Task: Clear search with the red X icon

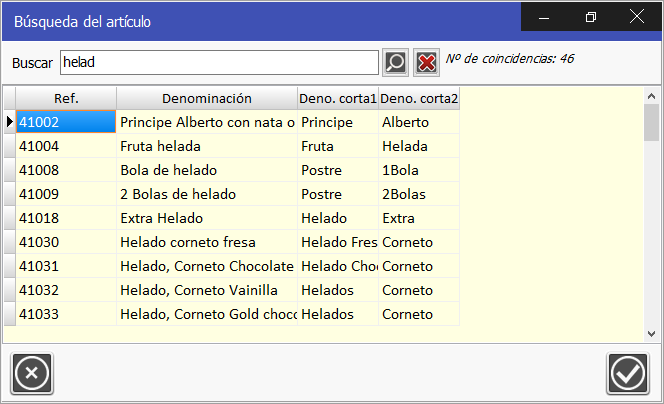Action: click(x=427, y=62)
